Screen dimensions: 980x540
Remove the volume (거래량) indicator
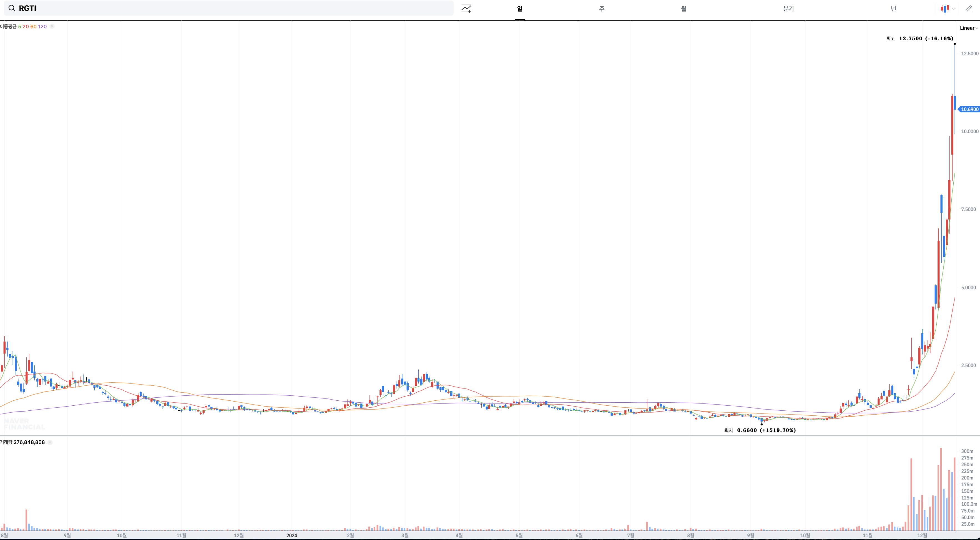tap(50, 442)
